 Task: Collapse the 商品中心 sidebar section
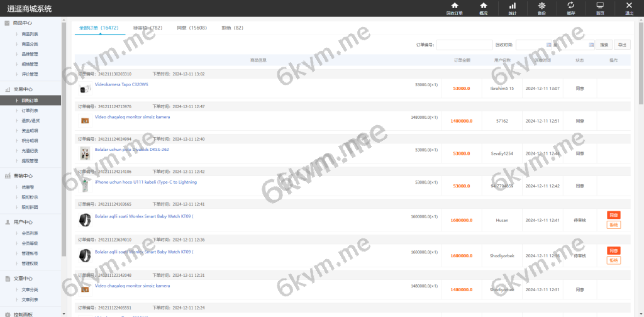tap(31, 23)
